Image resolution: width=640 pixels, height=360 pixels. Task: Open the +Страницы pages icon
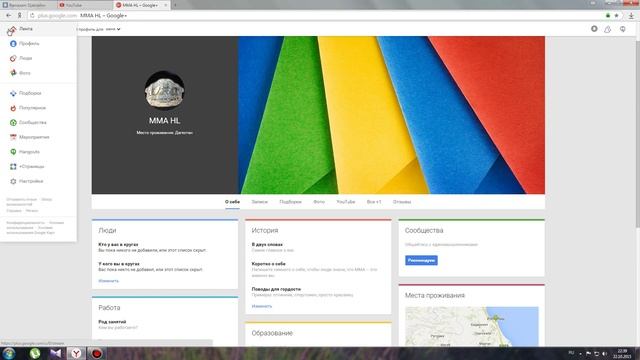pos(13,167)
